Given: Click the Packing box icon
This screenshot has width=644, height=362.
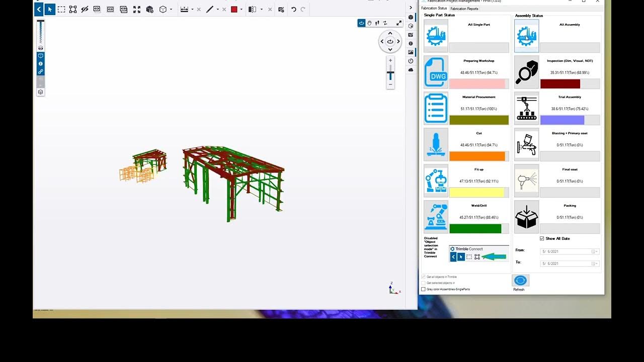Looking at the screenshot, I should coord(527,217).
